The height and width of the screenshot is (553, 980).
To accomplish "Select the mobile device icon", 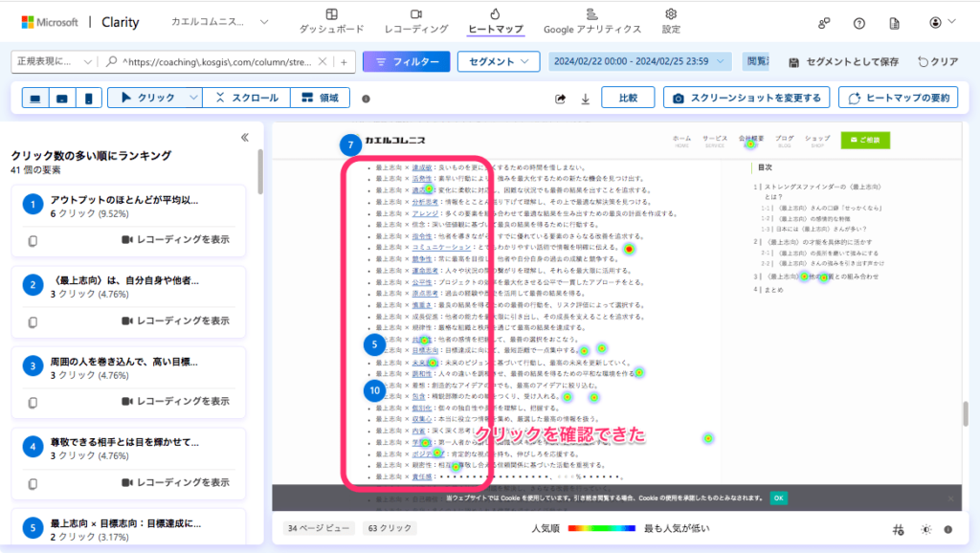I will pyautogui.click(x=89, y=99).
